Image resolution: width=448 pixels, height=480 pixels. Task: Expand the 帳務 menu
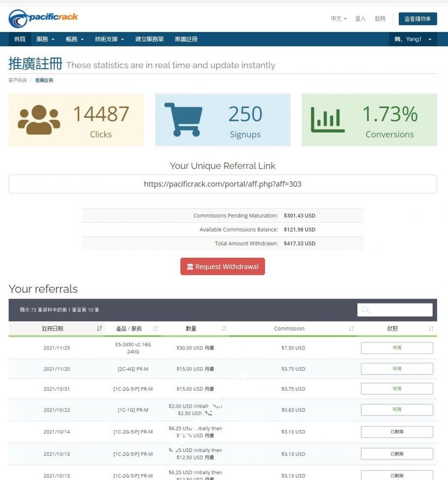coord(75,39)
